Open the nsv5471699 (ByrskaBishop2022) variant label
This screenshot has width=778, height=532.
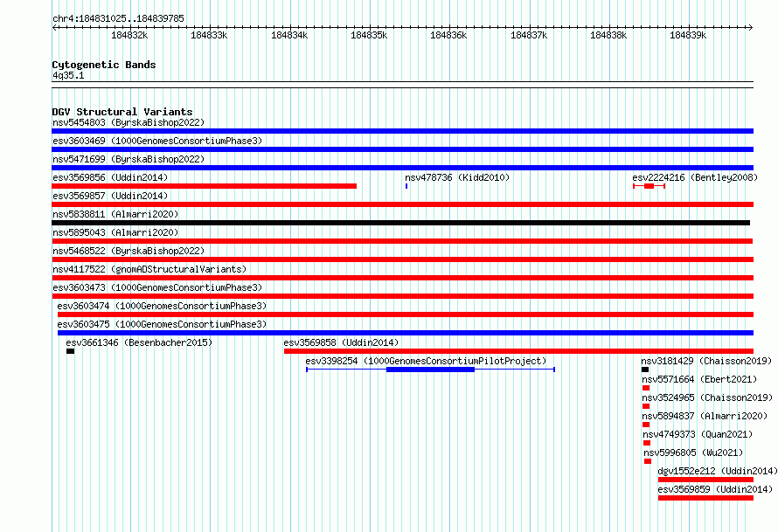point(129,159)
